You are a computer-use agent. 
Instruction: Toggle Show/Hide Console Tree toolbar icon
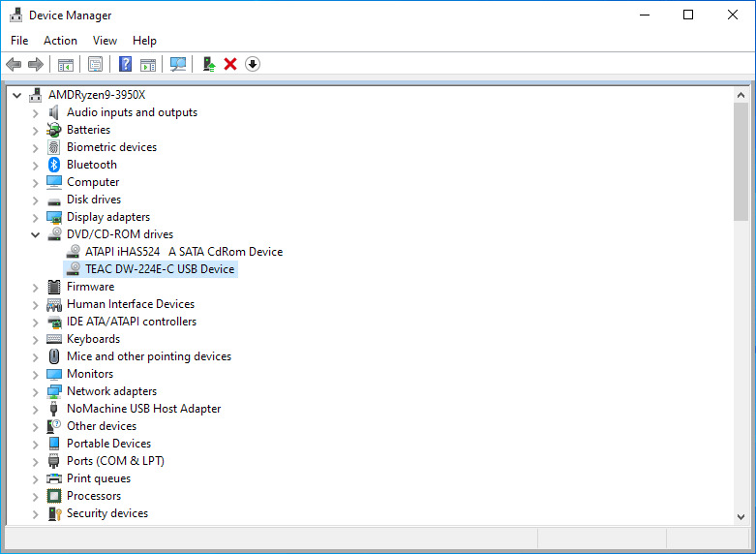pos(66,64)
